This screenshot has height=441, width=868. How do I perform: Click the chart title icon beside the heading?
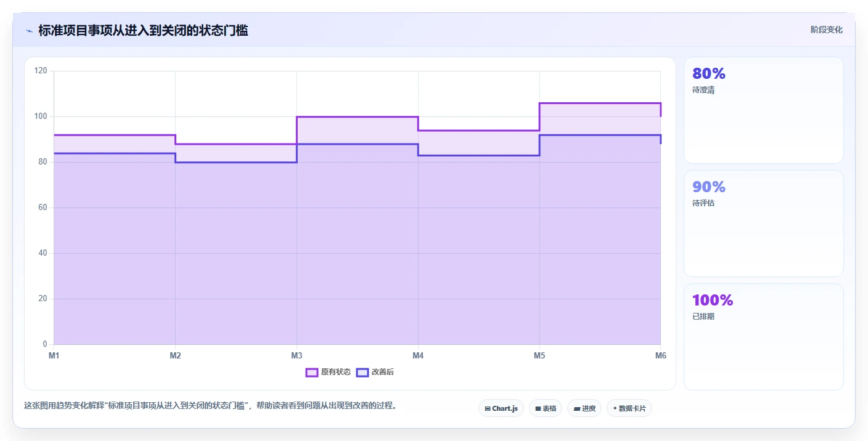pyautogui.click(x=29, y=31)
